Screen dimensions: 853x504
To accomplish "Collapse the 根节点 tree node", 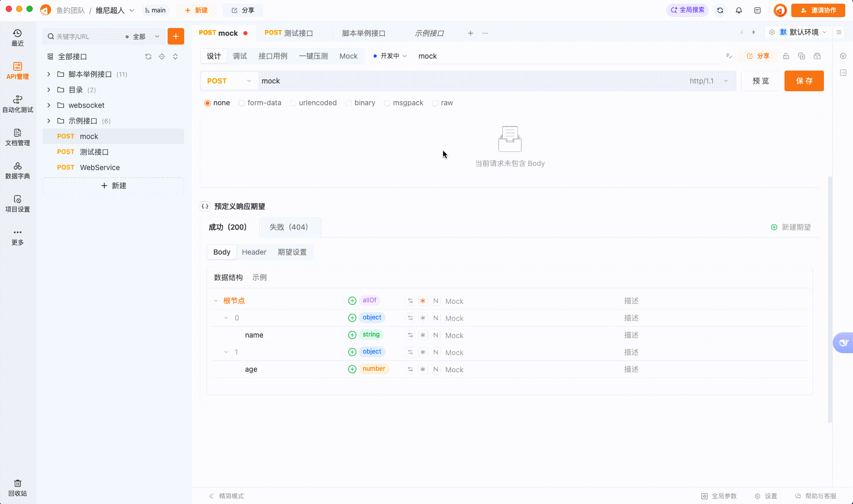I will pyautogui.click(x=216, y=300).
